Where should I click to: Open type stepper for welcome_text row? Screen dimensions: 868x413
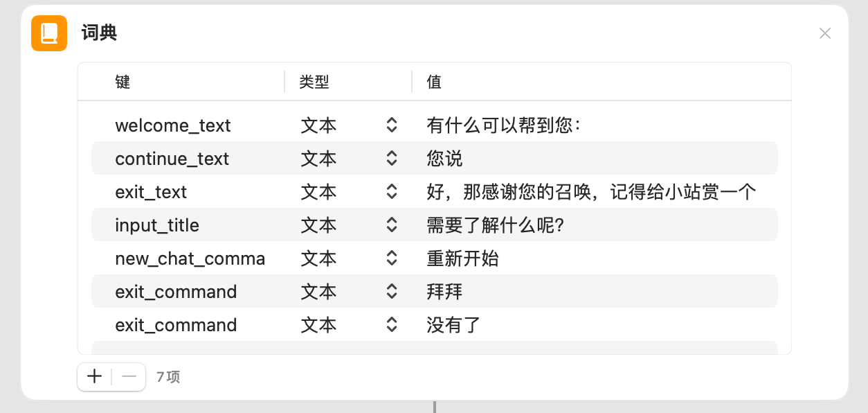pyautogui.click(x=392, y=125)
